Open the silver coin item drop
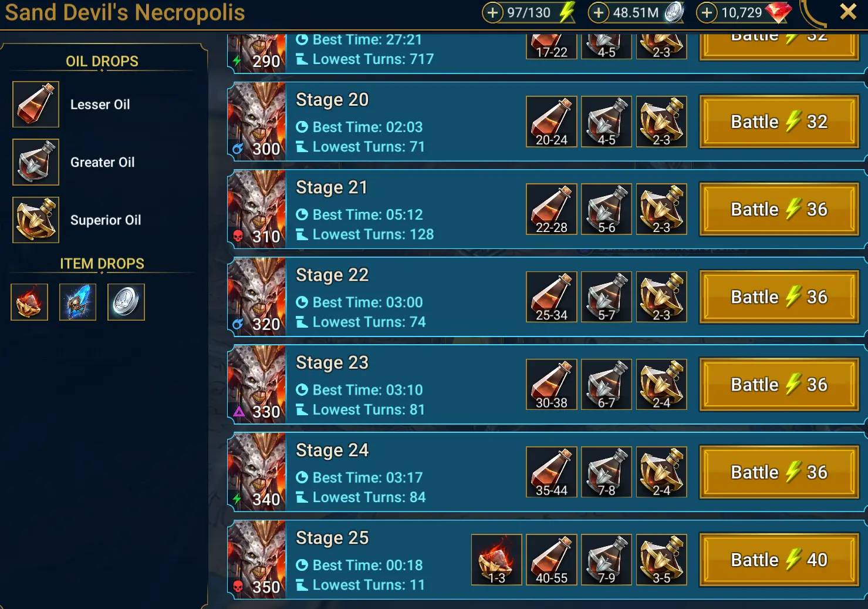The width and height of the screenshot is (868, 609). click(x=126, y=302)
